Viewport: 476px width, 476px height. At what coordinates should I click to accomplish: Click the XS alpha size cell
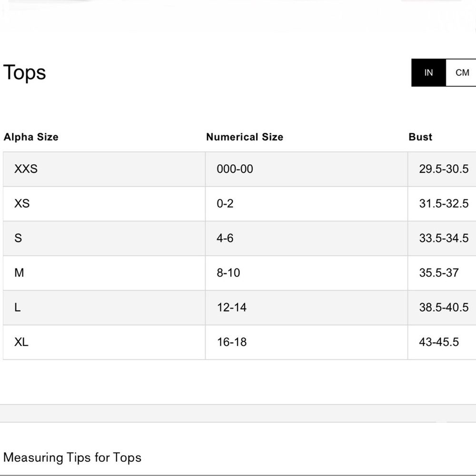tap(104, 204)
